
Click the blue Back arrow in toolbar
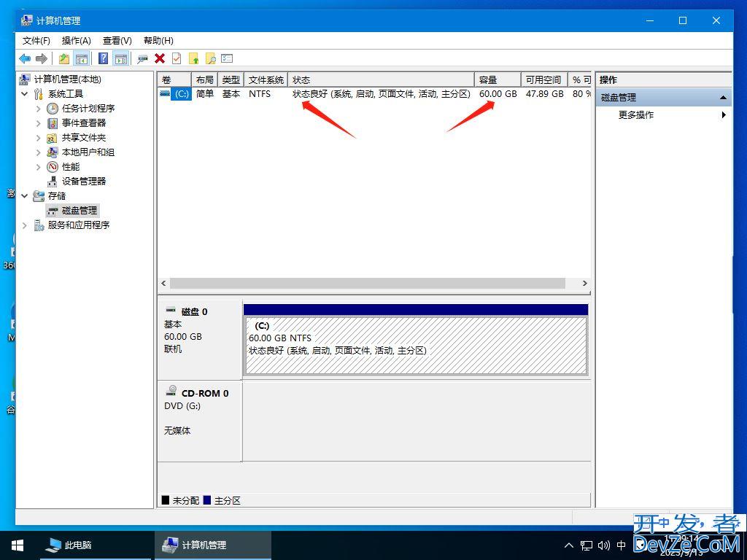pyautogui.click(x=25, y=58)
